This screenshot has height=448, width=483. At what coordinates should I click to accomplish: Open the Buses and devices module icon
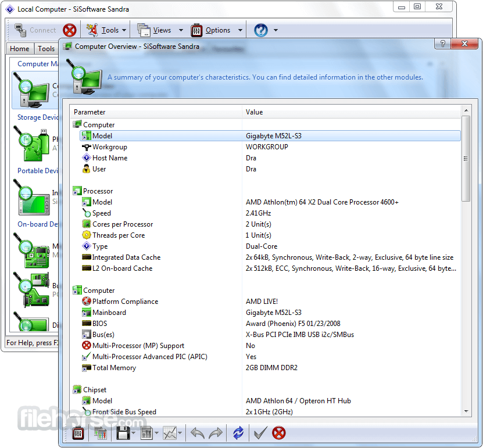coord(31,290)
